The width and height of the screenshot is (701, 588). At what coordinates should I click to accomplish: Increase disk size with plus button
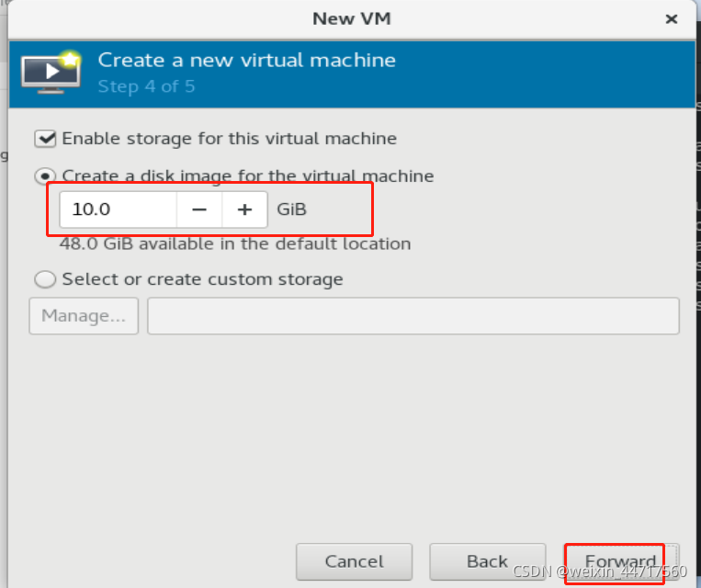tap(244, 209)
